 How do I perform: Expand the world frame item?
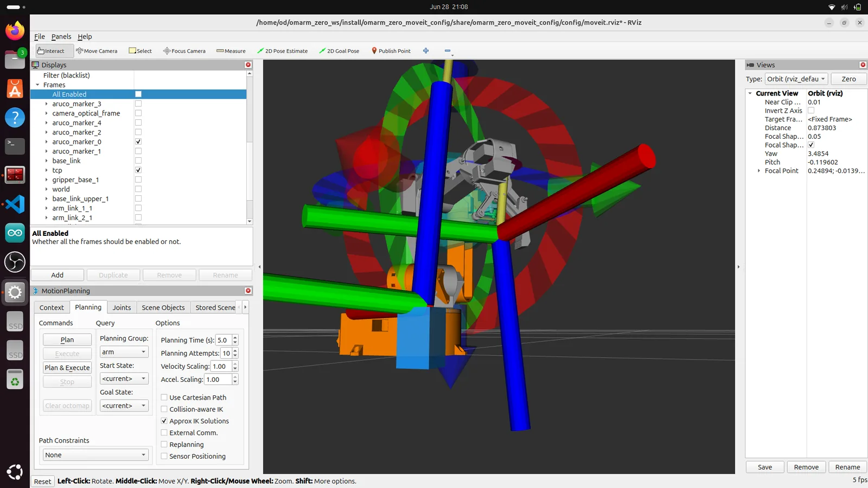pyautogui.click(x=46, y=189)
